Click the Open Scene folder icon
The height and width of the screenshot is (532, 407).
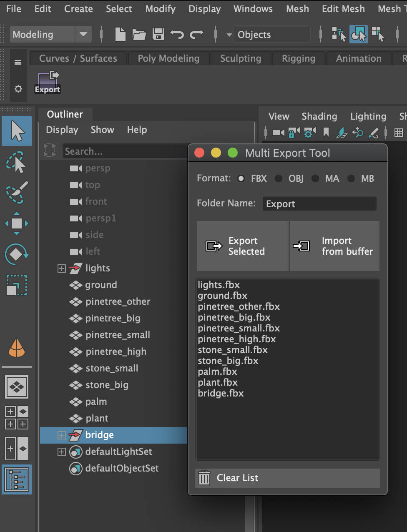point(139,34)
